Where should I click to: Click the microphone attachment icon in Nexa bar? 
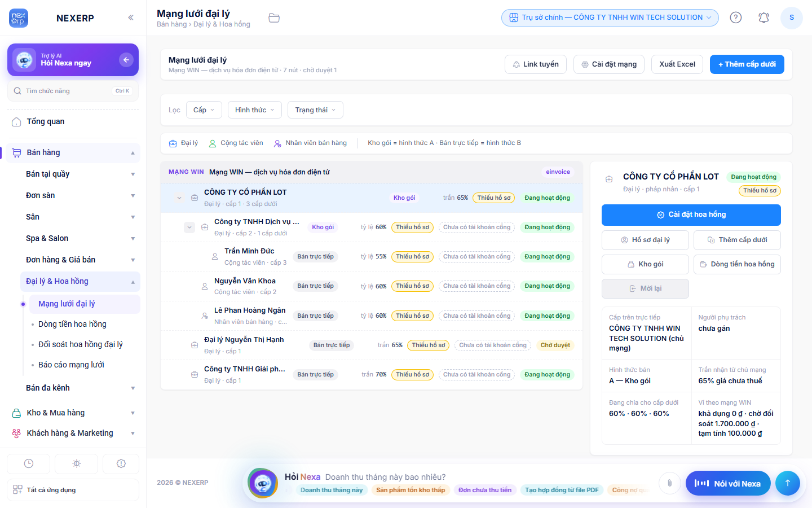(669, 483)
